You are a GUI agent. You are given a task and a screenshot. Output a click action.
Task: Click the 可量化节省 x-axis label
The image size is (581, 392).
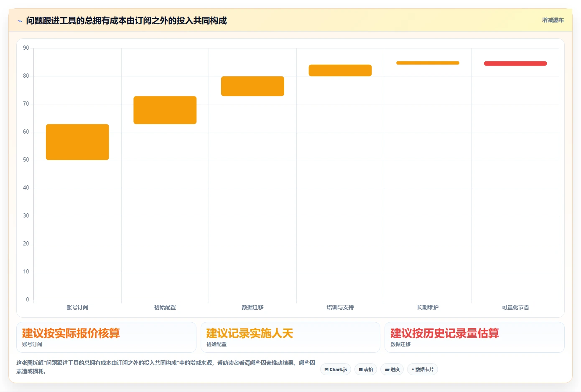point(515,307)
